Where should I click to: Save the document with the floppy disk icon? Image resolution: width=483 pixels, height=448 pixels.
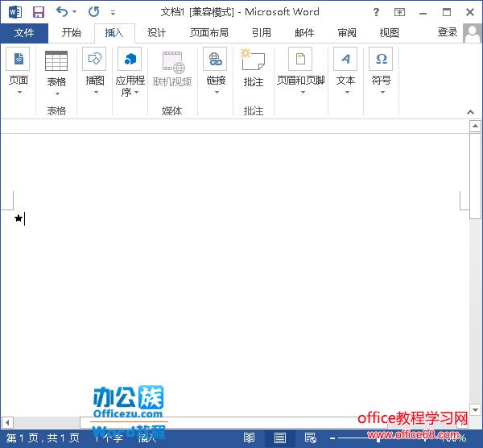click(39, 12)
